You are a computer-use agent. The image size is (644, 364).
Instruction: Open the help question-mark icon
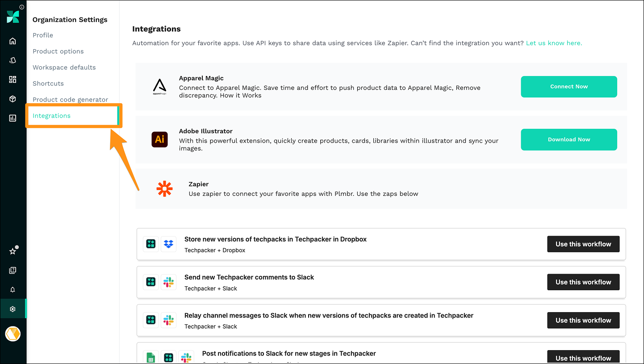(13, 270)
